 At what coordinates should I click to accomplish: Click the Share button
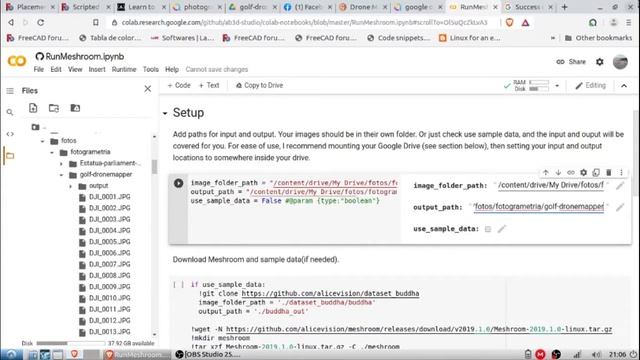(571, 62)
